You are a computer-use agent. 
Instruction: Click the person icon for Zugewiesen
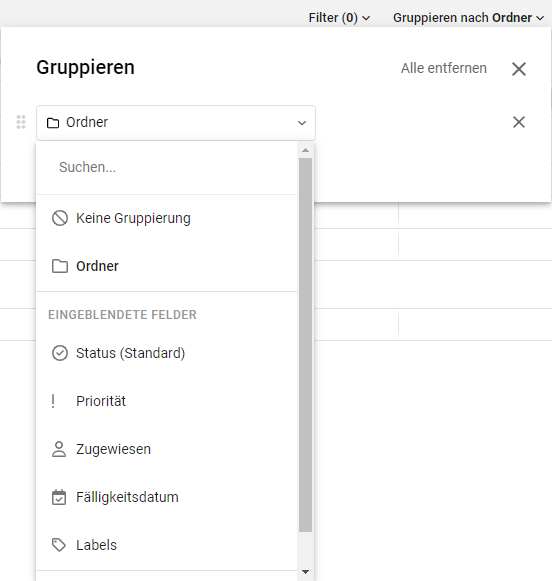click(59, 449)
